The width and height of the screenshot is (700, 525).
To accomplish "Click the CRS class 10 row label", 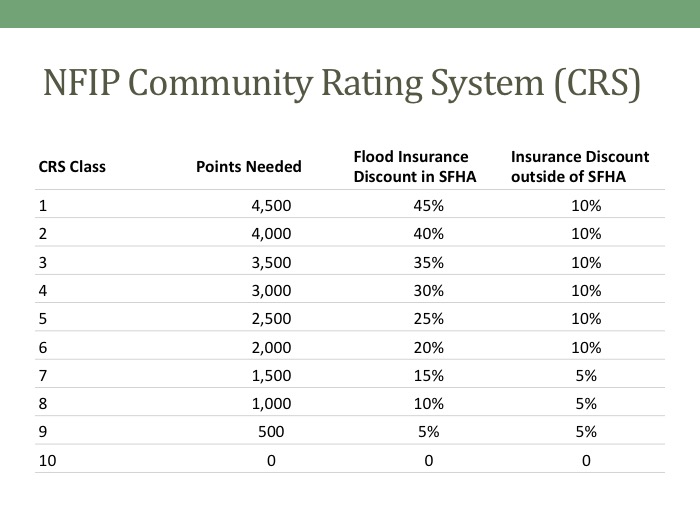I will (48, 460).
